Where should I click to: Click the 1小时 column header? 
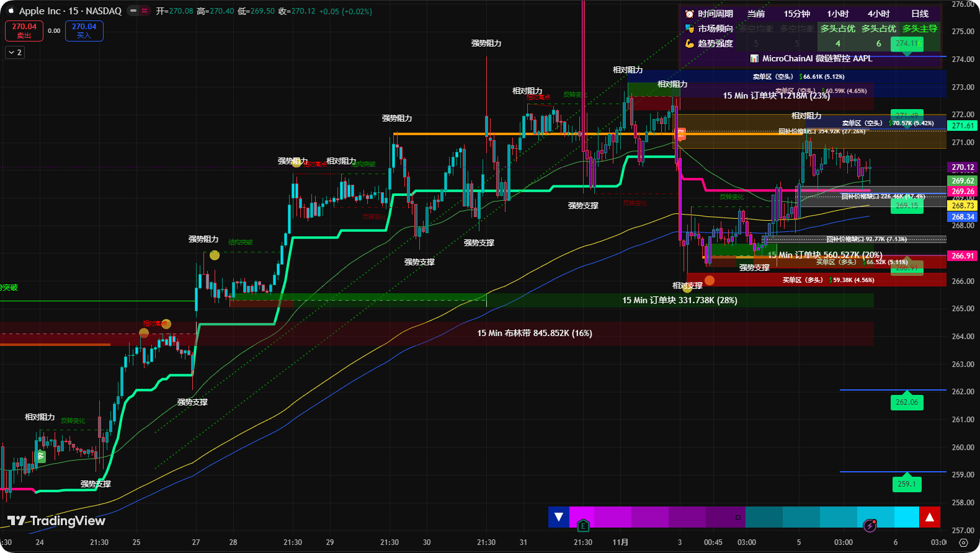(x=838, y=14)
